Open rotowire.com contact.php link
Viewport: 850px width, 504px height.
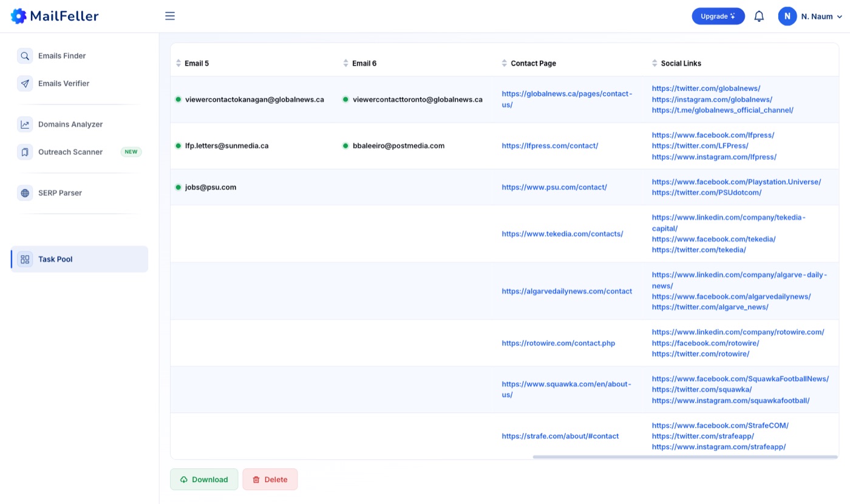558,343
